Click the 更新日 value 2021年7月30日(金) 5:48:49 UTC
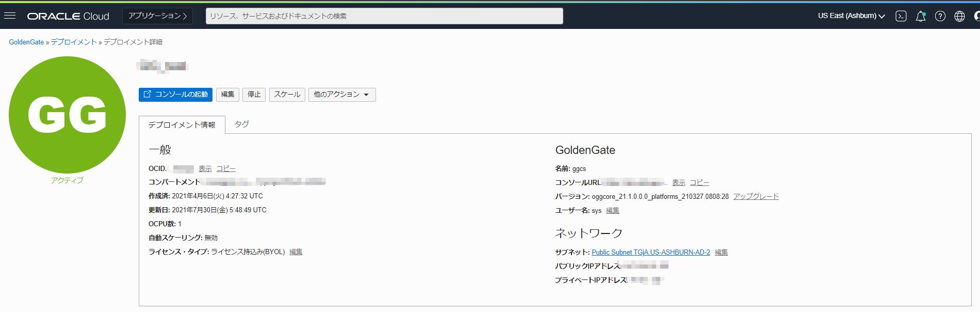Viewport: 980px width, 312px height. coord(219,210)
